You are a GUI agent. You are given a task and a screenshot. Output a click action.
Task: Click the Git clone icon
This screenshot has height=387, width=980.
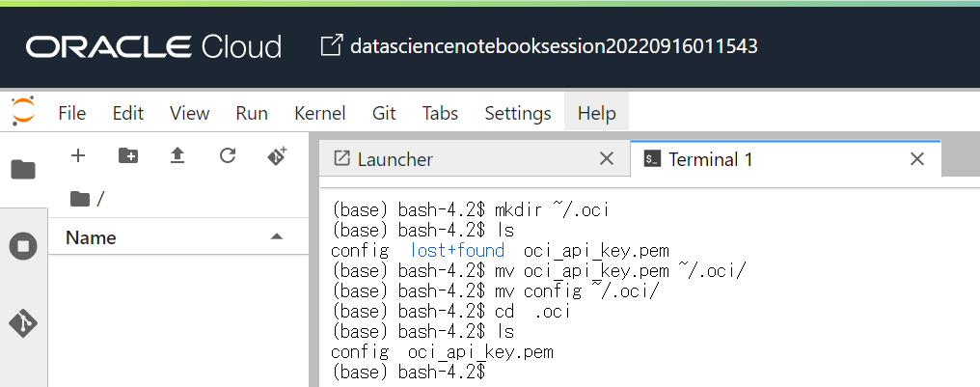pyautogui.click(x=277, y=155)
